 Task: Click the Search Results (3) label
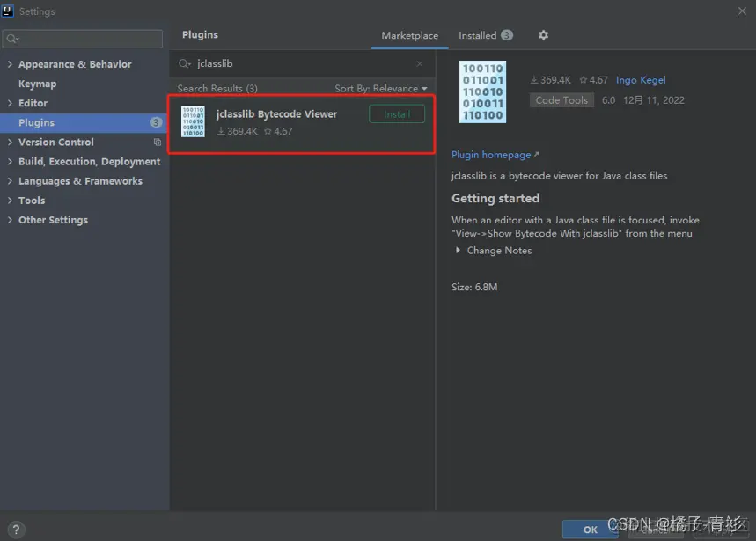[x=217, y=89]
